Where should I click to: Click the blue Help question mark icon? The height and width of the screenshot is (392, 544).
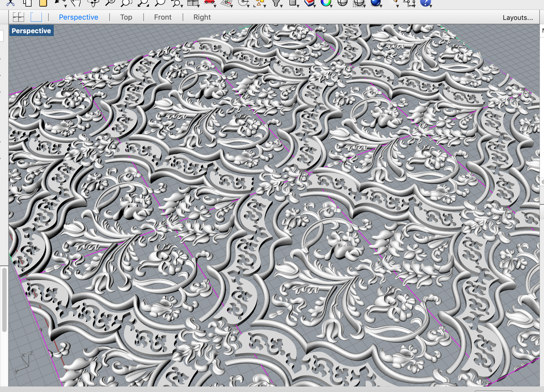(x=425, y=3)
